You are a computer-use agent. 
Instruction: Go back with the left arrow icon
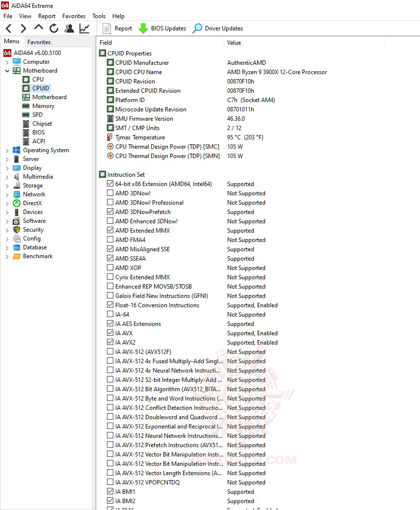click(9, 28)
